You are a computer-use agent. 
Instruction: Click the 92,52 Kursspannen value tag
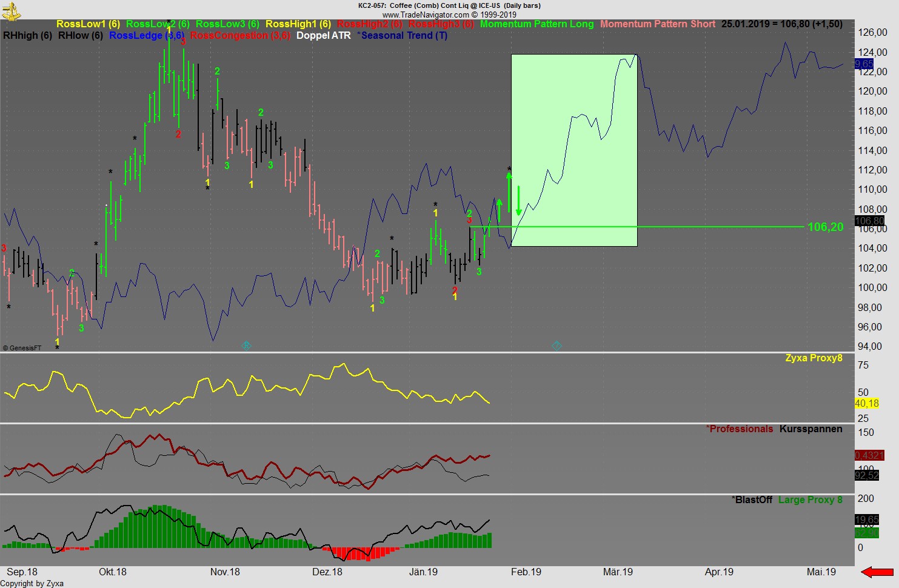867,476
